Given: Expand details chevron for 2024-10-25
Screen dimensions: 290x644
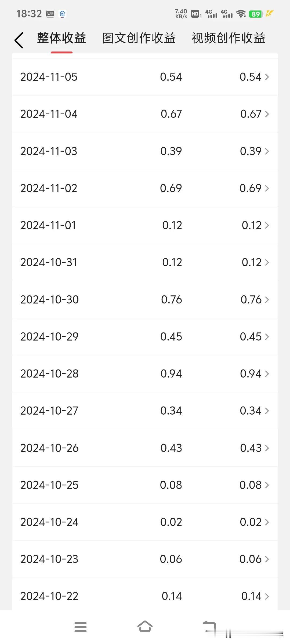Looking at the screenshot, I should point(267,485).
